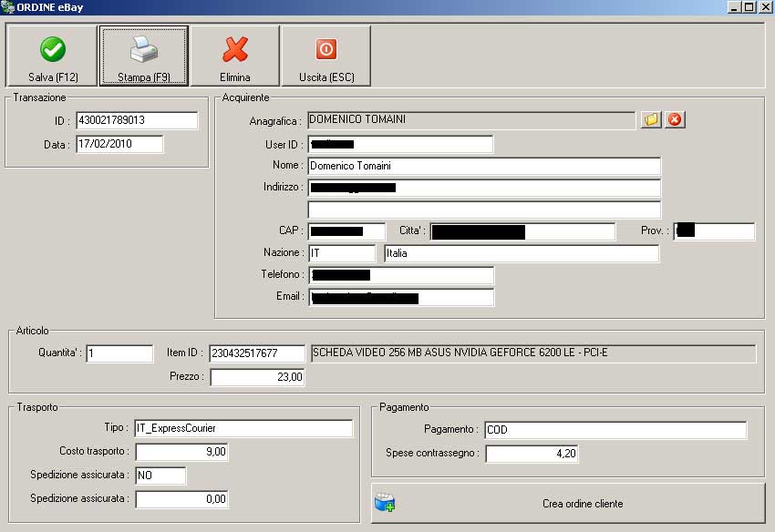775x532 pixels.
Task: Click the Spedizione assicurata amount 0,00
Action: click(181, 499)
